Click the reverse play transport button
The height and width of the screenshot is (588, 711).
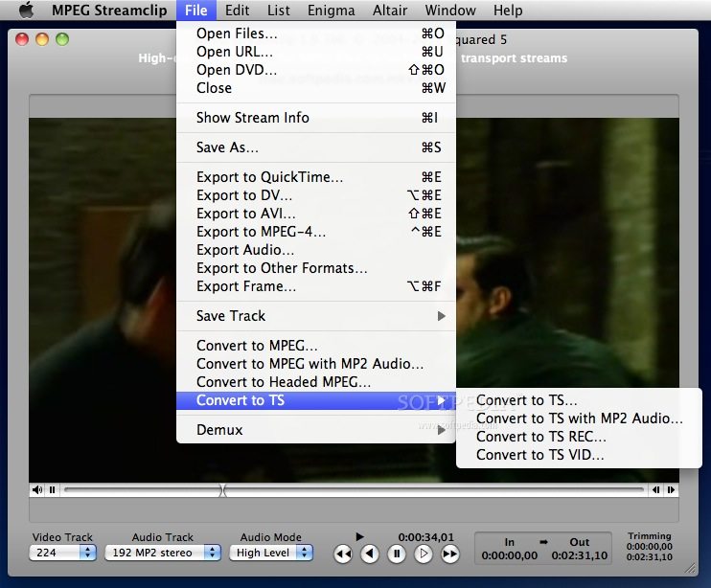(370, 554)
